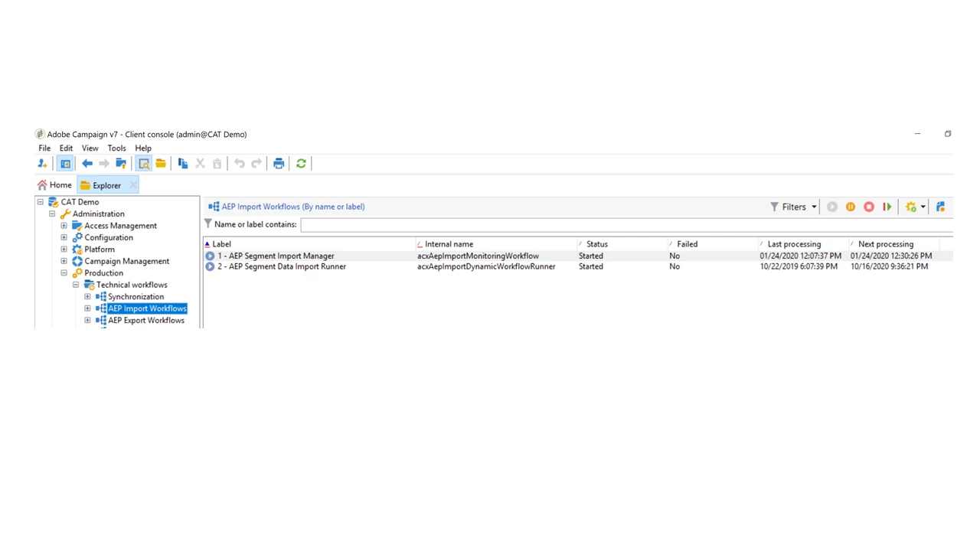Click the parent folder up-arrow icon
Screen dimensions: 980x551
(x=121, y=164)
